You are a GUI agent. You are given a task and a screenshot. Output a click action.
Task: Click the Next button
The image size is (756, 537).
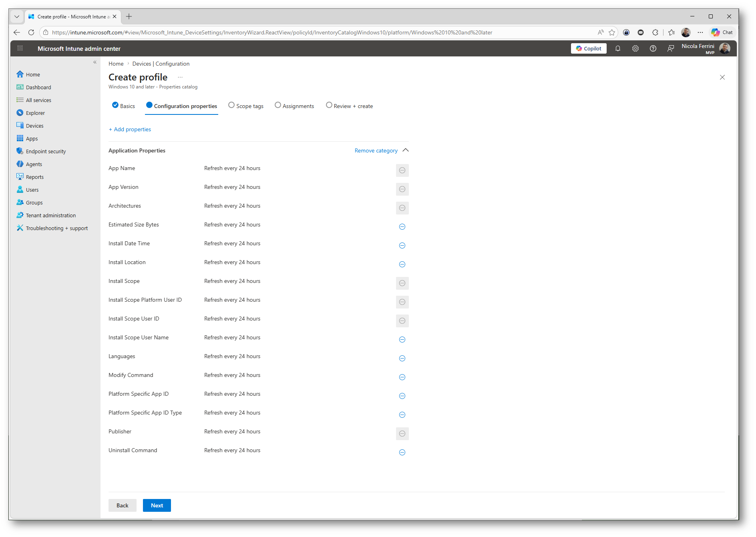(x=157, y=505)
